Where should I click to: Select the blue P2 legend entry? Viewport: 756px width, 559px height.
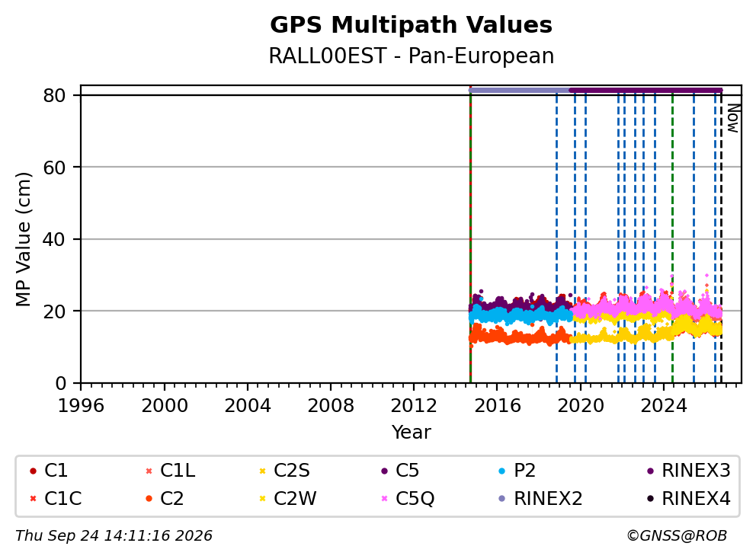(x=517, y=471)
